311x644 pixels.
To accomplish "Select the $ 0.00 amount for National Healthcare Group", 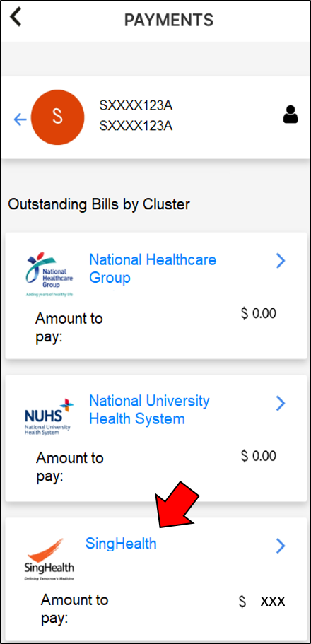I will tap(259, 314).
